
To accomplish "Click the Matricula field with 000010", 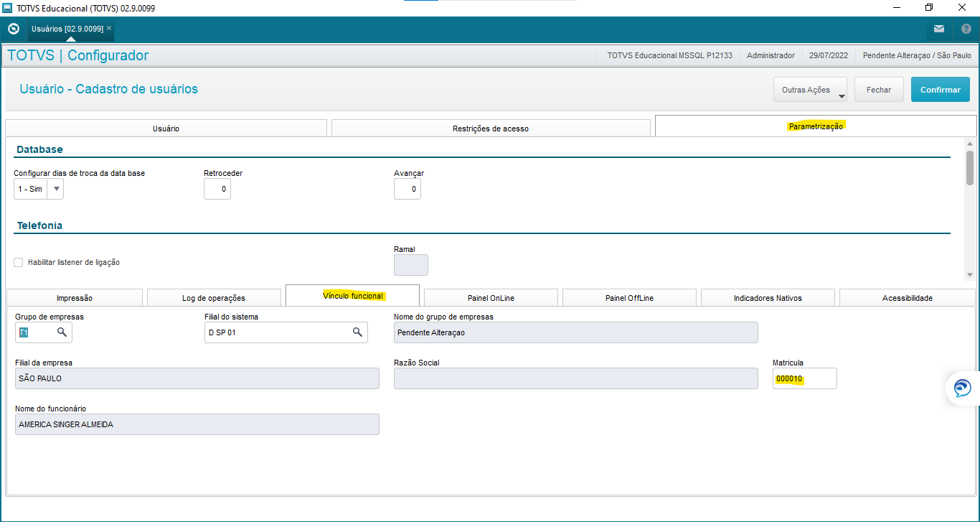I will pyautogui.click(x=805, y=378).
